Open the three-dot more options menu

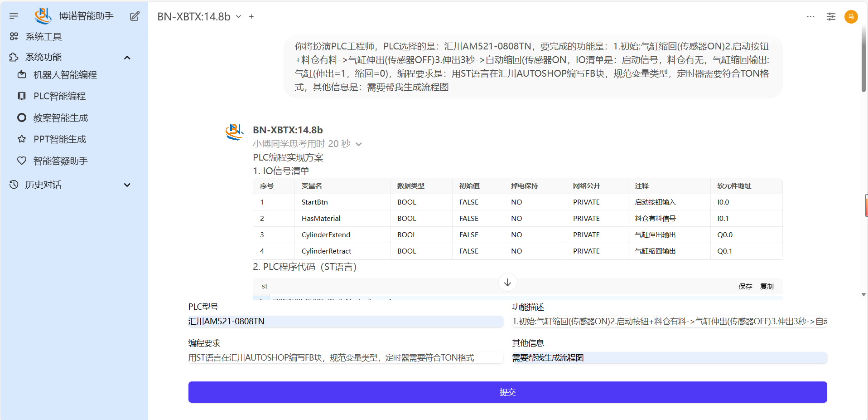click(810, 17)
